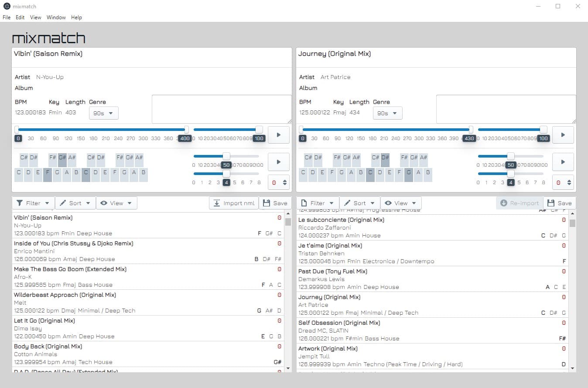Open the Window menu
This screenshot has width=588, height=388.
(x=56, y=17)
